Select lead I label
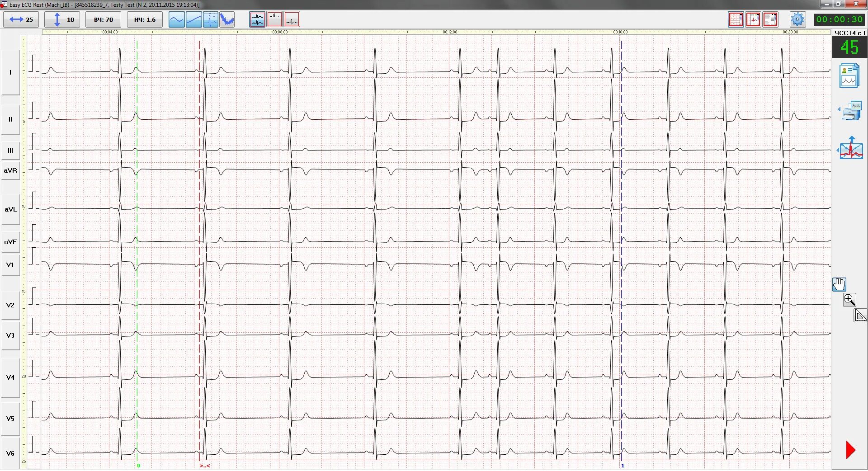The height and width of the screenshot is (471, 868). point(10,72)
